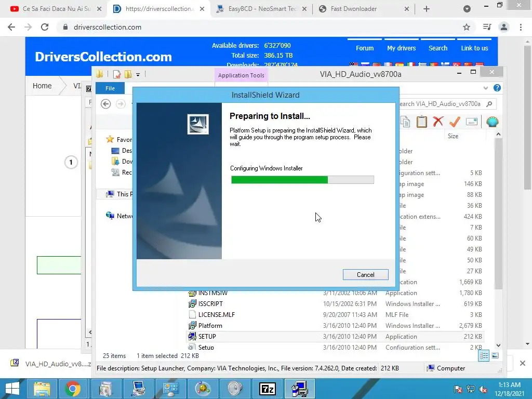Go back in Chrome
This screenshot has width=532, height=399.
(x=11, y=27)
